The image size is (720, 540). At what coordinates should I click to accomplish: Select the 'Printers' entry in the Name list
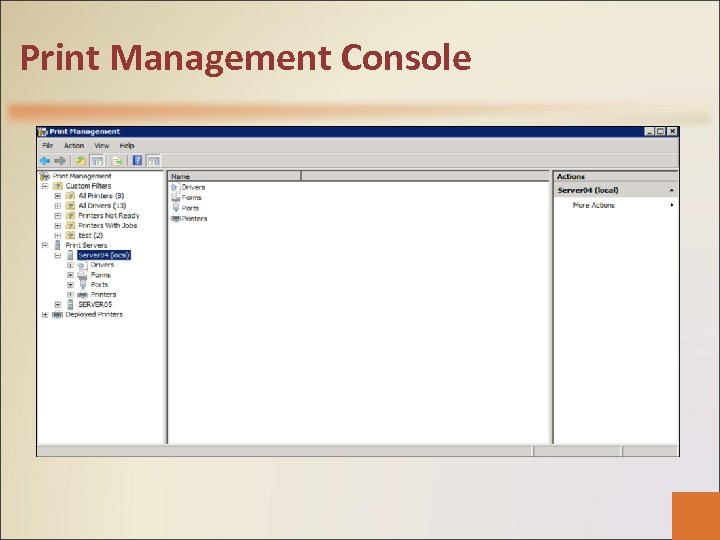pos(194,219)
